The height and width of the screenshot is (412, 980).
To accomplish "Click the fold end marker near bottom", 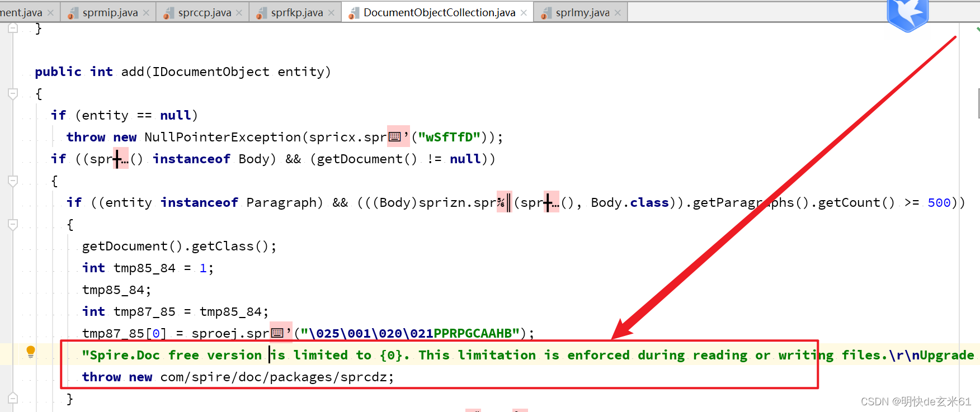I will point(13,398).
